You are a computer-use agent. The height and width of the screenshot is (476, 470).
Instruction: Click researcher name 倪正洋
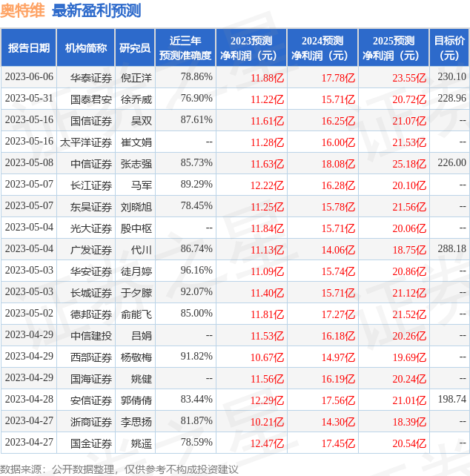click(x=136, y=78)
